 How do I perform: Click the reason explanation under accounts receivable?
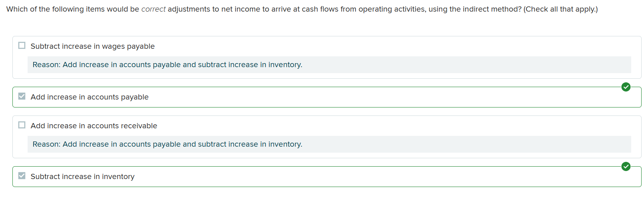[x=329, y=144]
